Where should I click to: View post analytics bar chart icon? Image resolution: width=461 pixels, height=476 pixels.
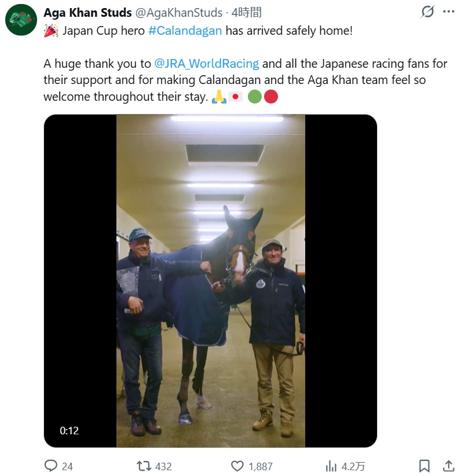click(x=331, y=466)
